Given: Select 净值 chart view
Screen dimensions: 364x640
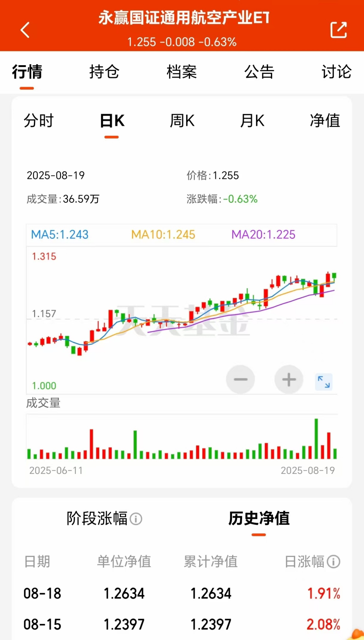Looking at the screenshot, I should [325, 121].
